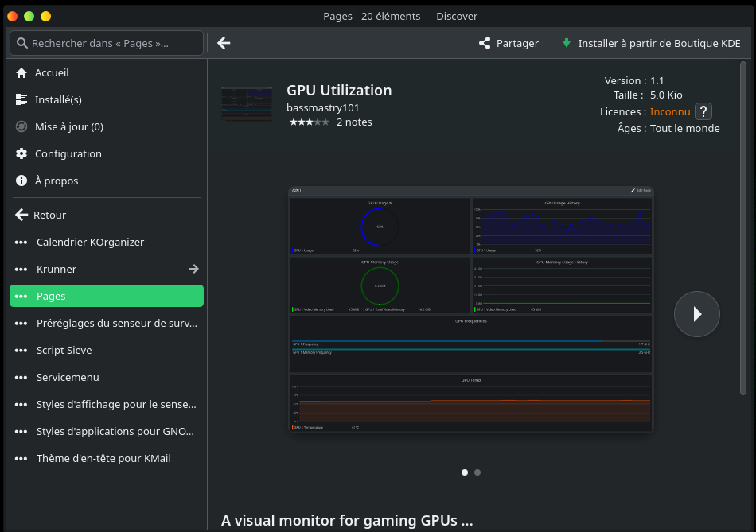Show next screenshot with the arrow button

(x=696, y=314)
